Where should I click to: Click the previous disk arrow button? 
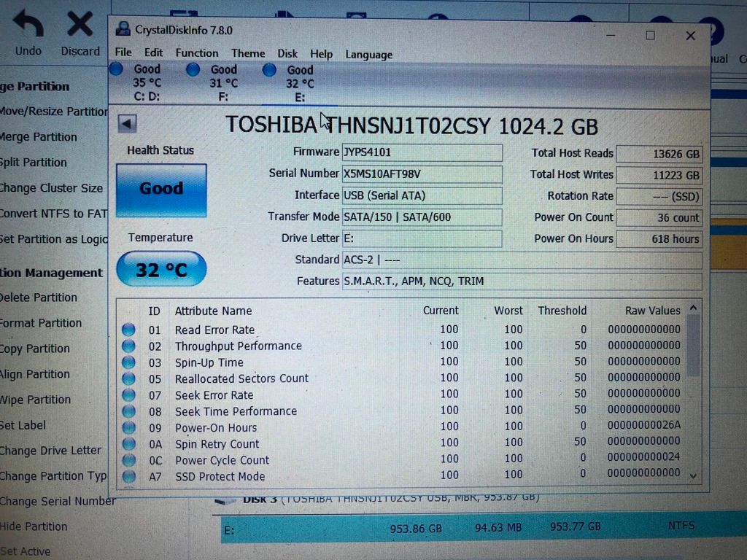127,124
